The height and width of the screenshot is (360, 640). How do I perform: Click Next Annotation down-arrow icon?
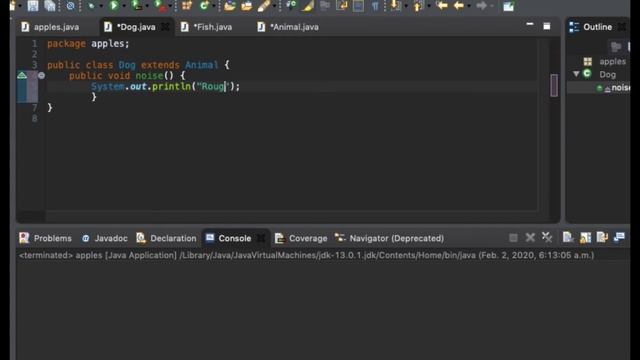click(x=395, y=6)
